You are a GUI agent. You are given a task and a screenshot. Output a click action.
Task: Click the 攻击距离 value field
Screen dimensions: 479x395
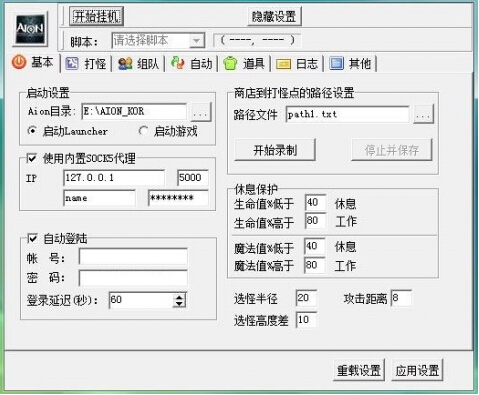pos(401,298)
